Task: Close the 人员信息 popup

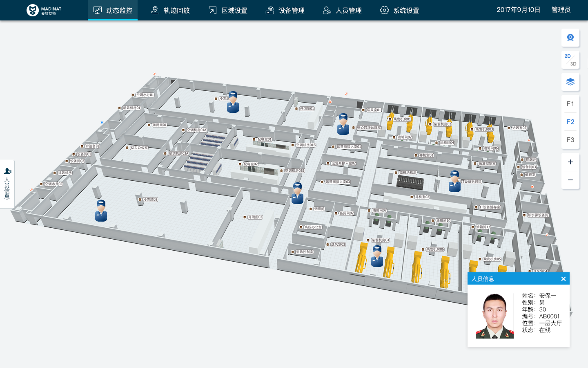Action: click(563, 279)
